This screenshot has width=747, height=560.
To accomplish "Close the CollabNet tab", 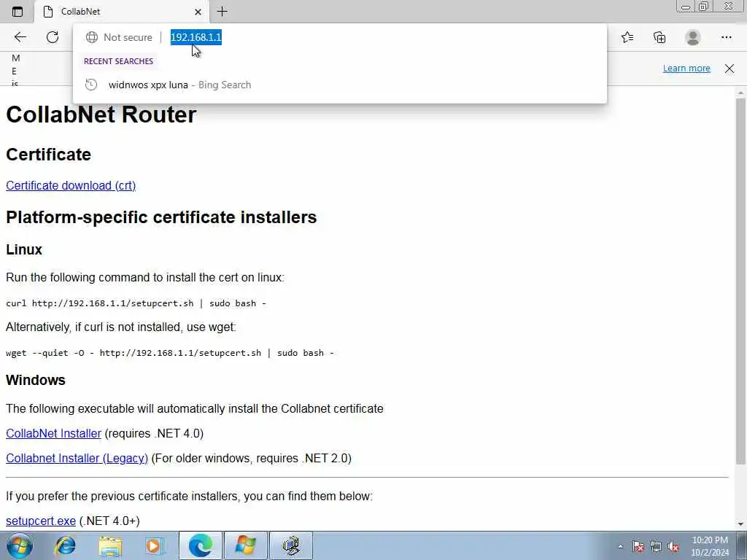I will (198, 12).
